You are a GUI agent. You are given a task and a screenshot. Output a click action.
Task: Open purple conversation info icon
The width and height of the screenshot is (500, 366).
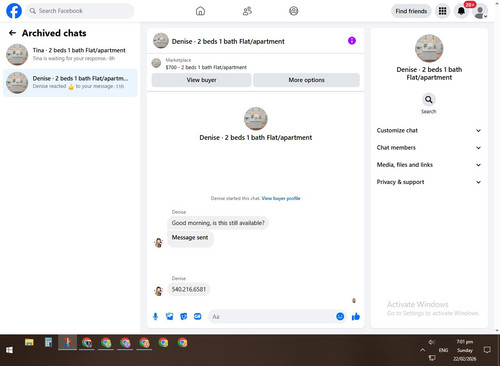click(352, 41)
